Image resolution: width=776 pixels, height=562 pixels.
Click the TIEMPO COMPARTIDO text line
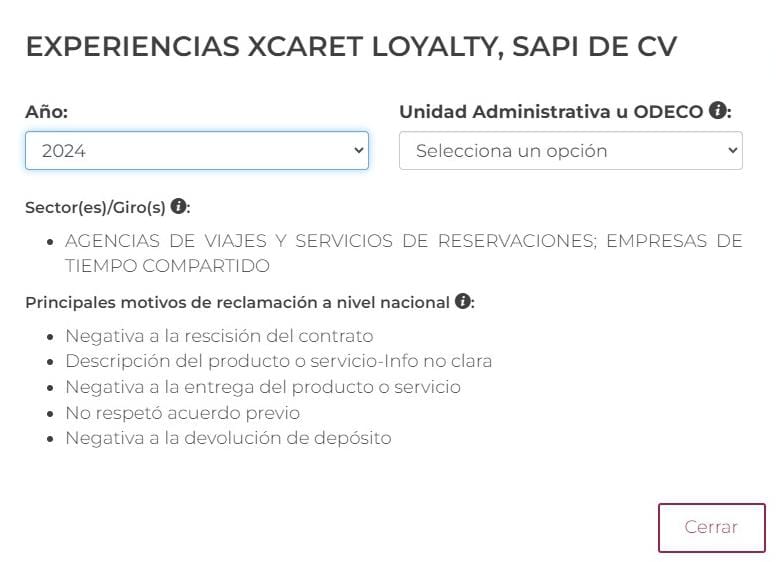(167, 266)
